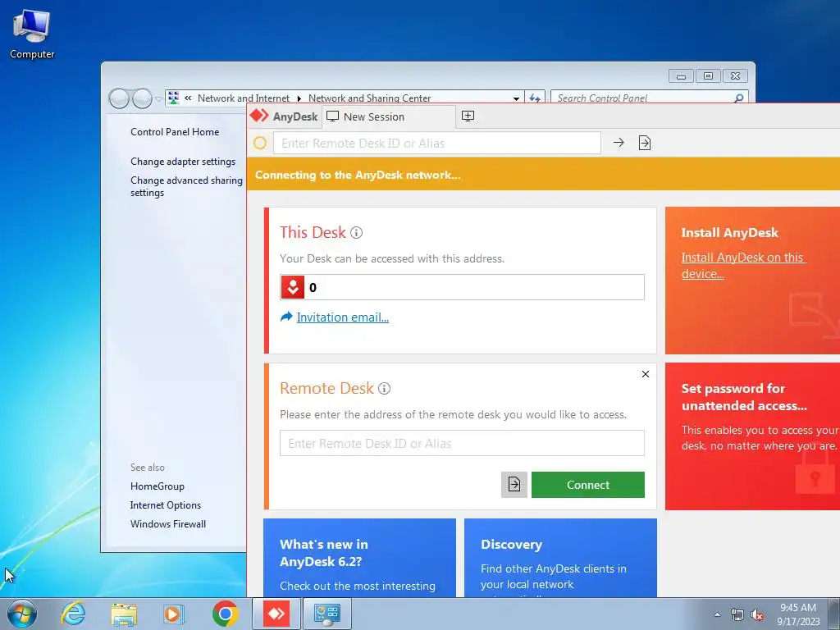
Task: Open Install AnyDesk on this device link
Action: 743,265
